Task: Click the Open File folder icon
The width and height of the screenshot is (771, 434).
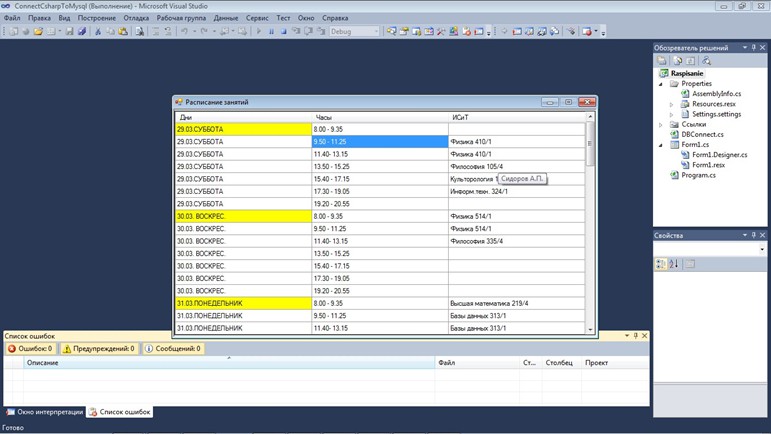Action: pos(38,31)
